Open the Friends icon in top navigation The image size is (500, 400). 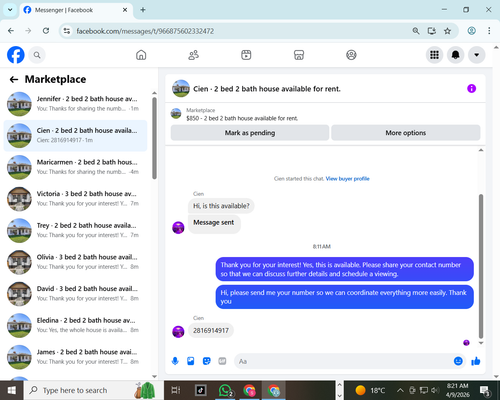point(194,55)
